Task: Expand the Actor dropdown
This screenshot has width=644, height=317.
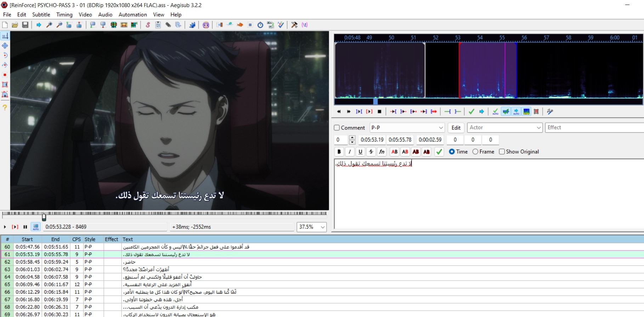Action: pos(539,128)
